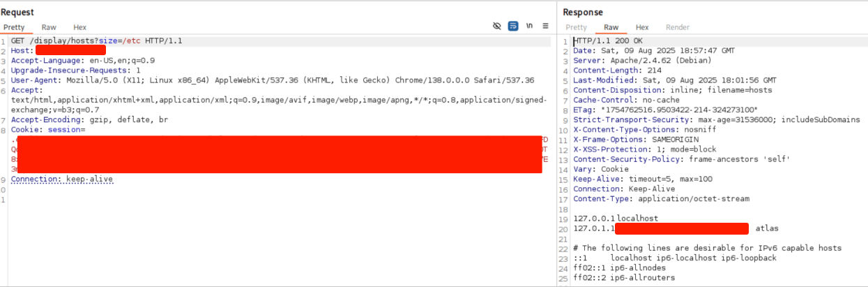Place cursor on the User-Agent header line
The image size is (868, 287).
(272, 80)
